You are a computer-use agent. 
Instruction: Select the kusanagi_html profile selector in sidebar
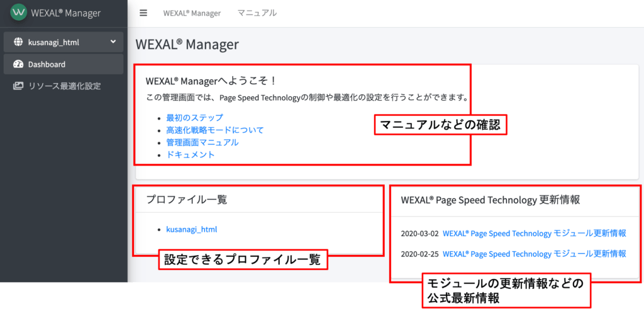coord(64,42)
